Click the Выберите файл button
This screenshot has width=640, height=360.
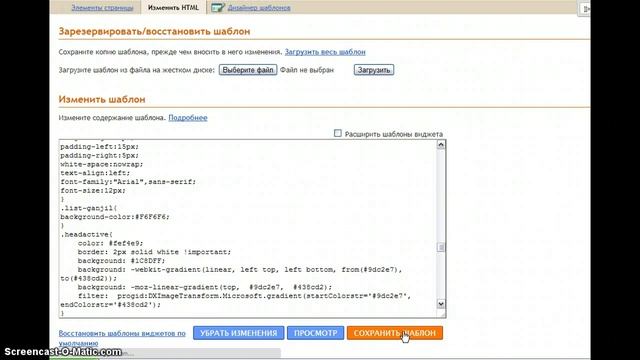pyautogui.click(x=248, y=70)
